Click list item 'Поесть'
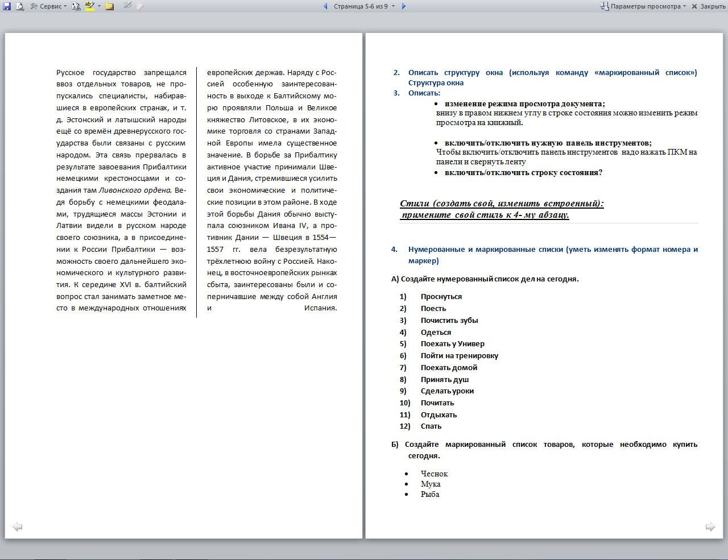Viewport: 728px width, 560px height. 433,309
